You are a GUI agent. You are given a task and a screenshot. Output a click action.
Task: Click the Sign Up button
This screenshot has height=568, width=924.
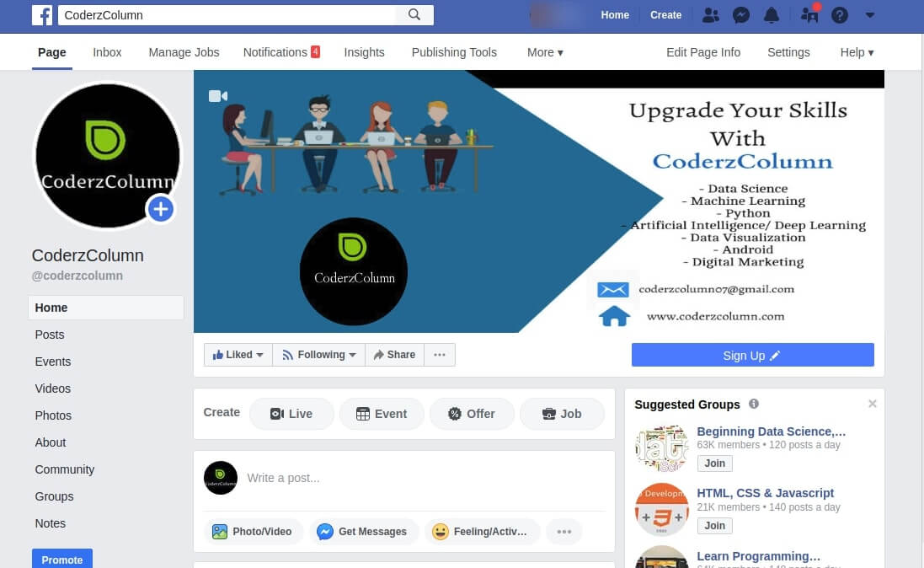pyautogui.click(x=752, y=355)
